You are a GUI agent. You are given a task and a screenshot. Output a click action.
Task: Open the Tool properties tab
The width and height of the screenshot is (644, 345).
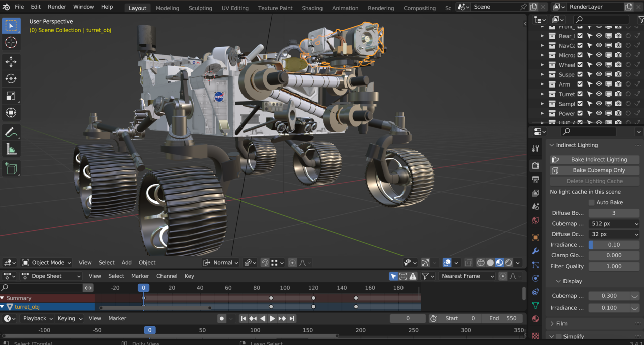point(535,149)
